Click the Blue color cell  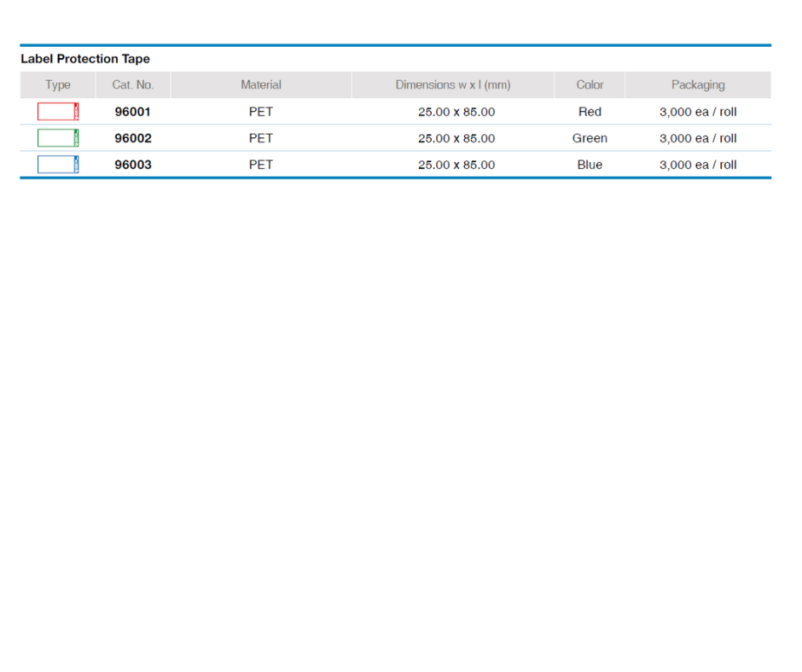point(590,165)
